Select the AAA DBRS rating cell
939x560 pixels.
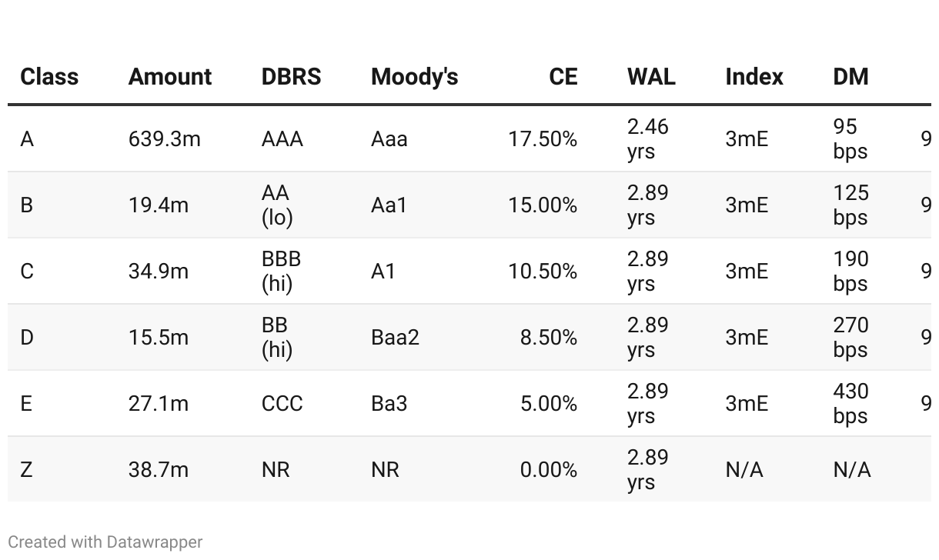point(282,139)
